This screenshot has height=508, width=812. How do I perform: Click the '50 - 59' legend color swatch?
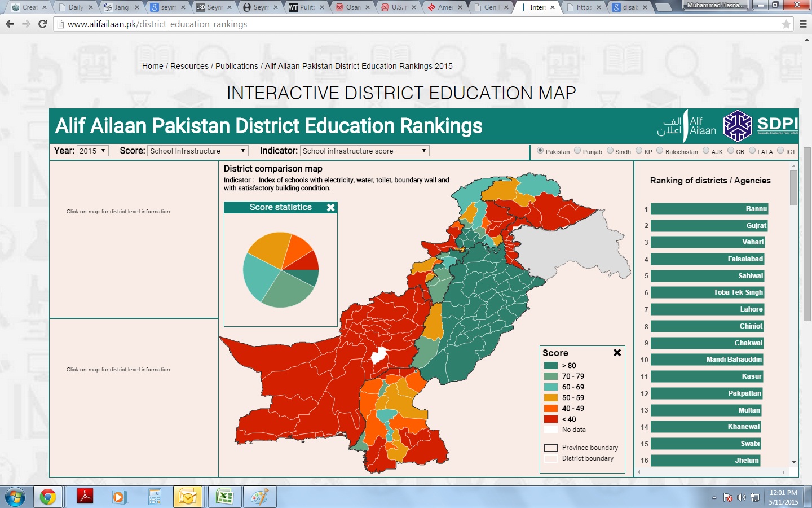click(x=551, y=398)
